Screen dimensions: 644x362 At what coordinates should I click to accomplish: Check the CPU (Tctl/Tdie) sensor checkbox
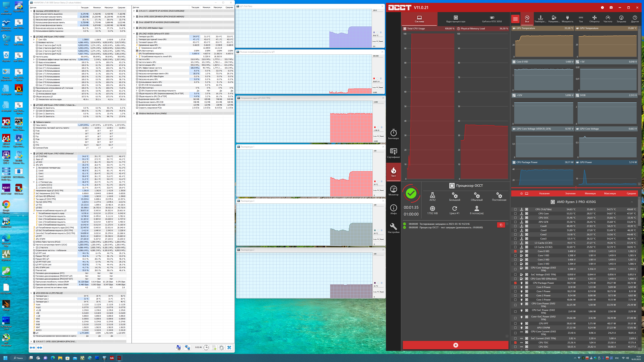(515, 209)
